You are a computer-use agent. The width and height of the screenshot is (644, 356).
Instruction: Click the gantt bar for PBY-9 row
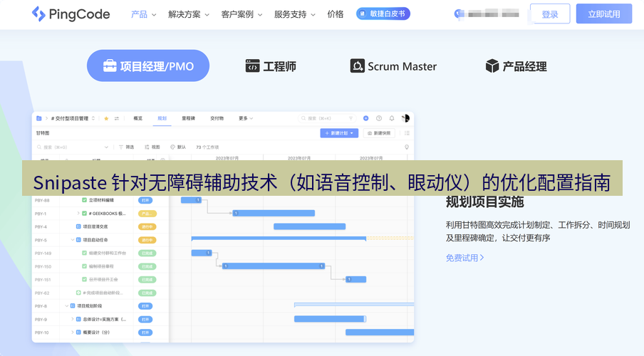tap(331, 319)
